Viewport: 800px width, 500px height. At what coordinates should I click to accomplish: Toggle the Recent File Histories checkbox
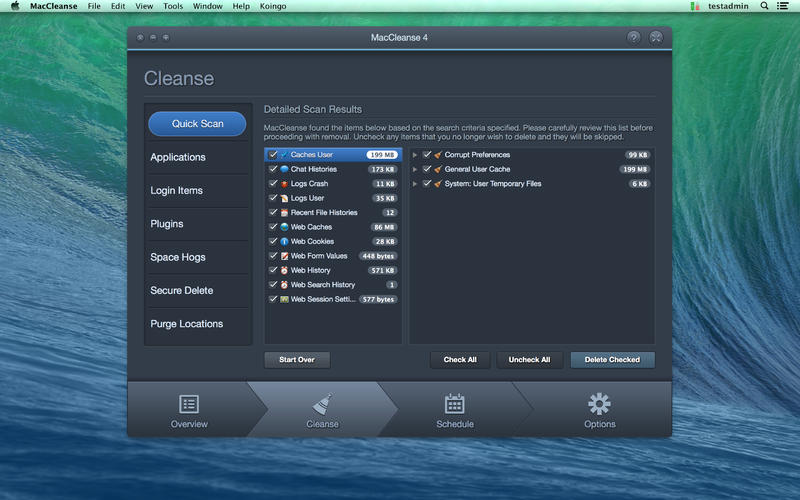[x=273, y=212]
